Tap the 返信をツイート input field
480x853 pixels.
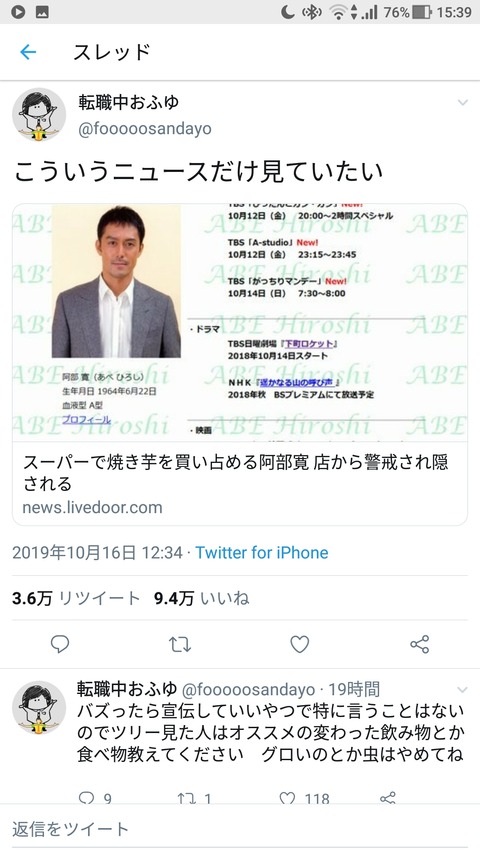(x=240, y=829)
